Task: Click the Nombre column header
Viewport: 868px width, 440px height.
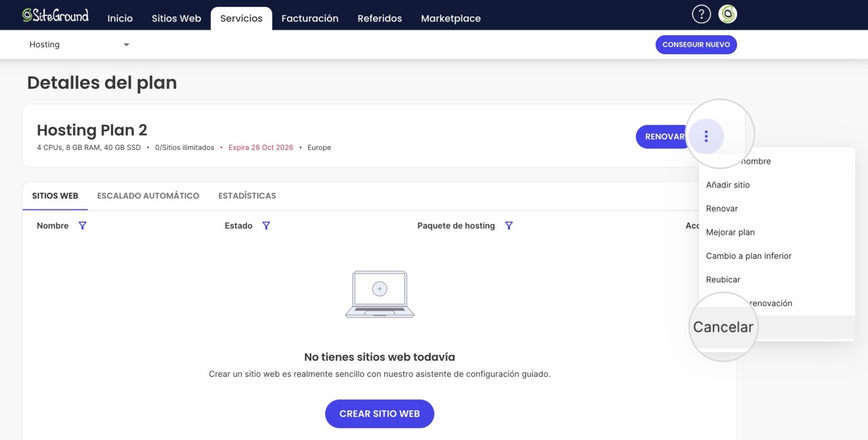Action: click(x=53, y=226)
